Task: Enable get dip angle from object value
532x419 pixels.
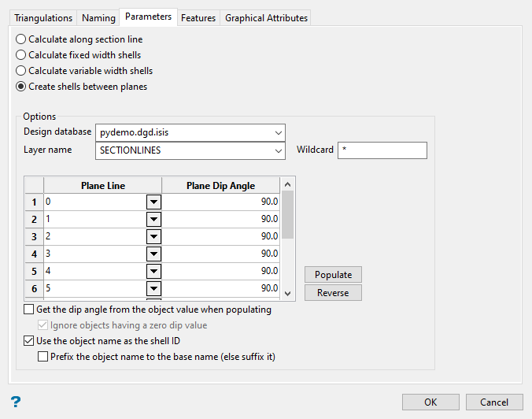Action: pos(30,310)
